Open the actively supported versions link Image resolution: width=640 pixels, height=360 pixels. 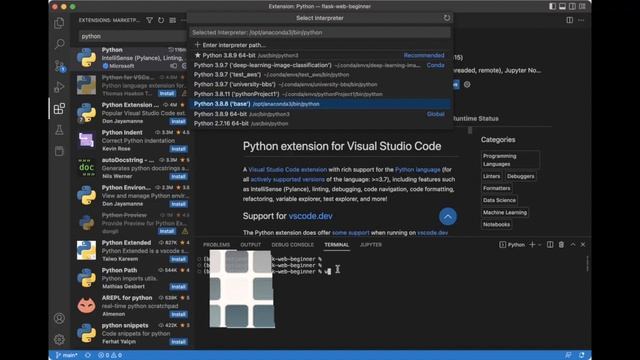[287, 179]
